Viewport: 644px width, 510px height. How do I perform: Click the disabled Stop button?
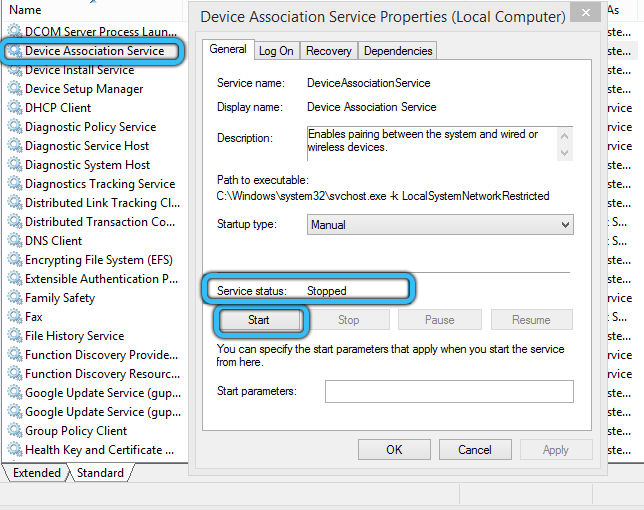[x=348, y=320]
